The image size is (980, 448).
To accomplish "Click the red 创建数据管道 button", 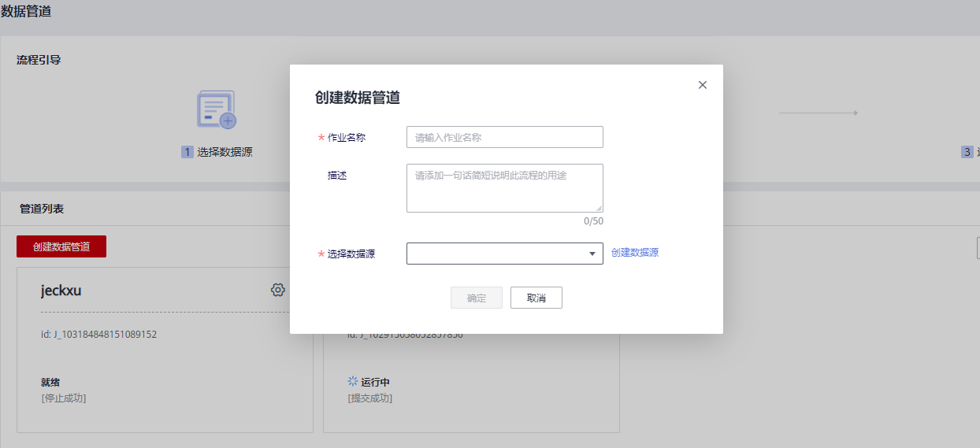I will tap(61, 246).
